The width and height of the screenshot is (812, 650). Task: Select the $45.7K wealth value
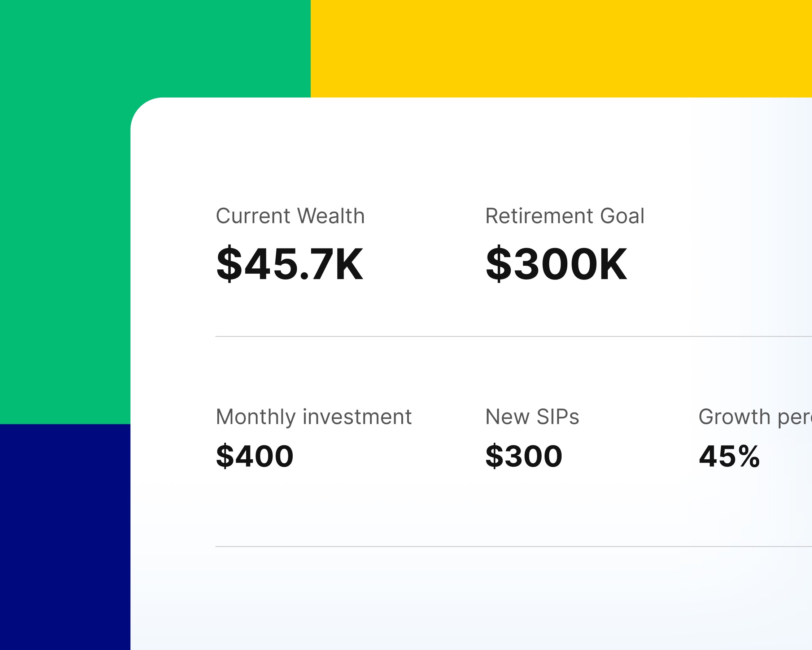point(290,263)
